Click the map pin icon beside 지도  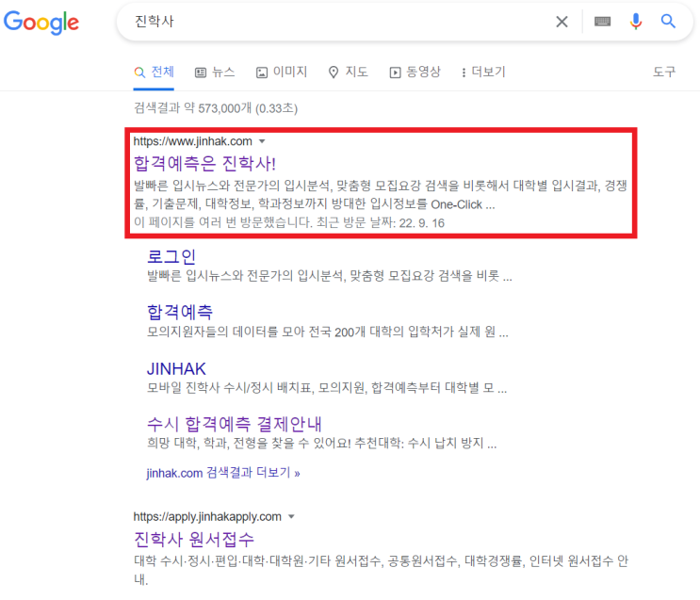(x=334, y=73)
